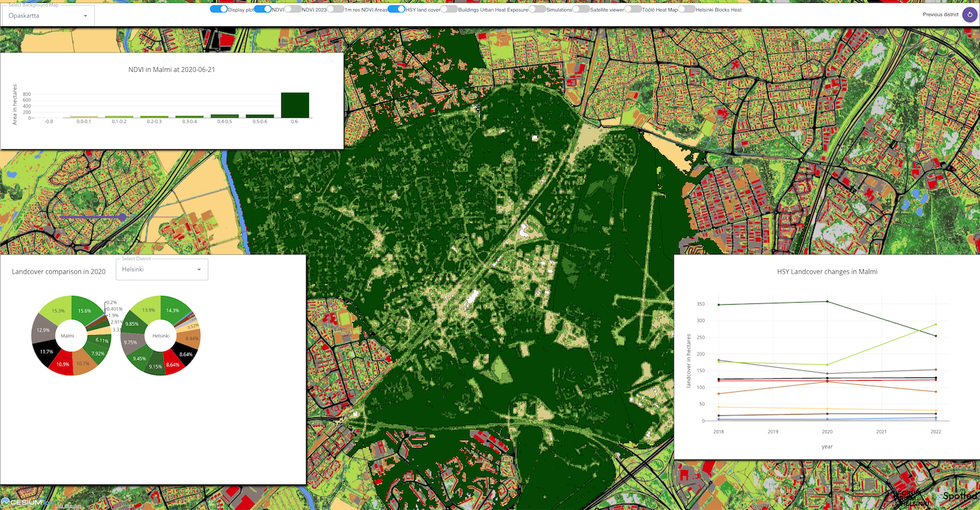Click the 0.6- bar in NDVI chart
The height and width of the screenshot is (510, 980).
pyautogui.click(x=295, y=105)
